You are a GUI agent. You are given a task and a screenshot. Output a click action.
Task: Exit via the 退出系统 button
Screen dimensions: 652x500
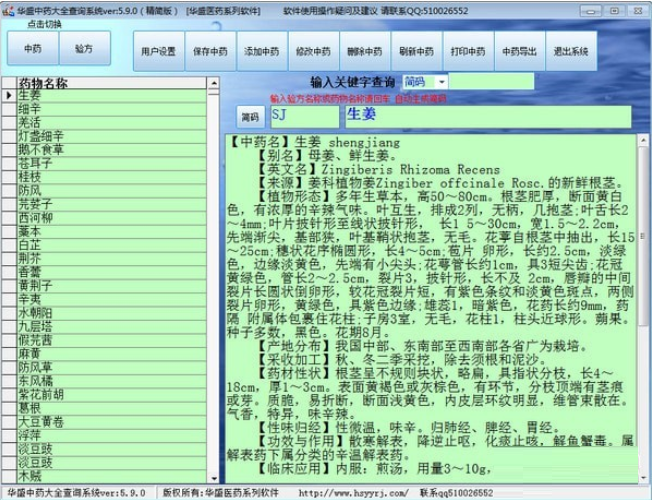click(x=570, y=51)
